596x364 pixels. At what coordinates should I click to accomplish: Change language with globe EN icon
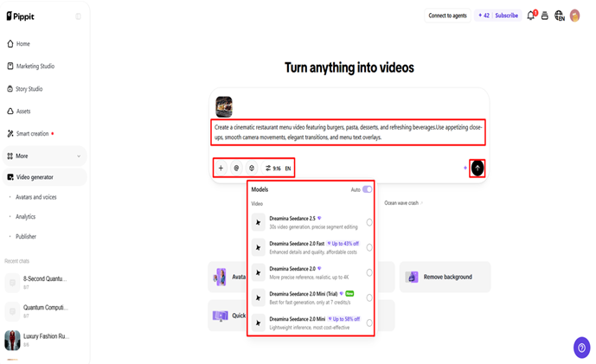coord(559,16)
